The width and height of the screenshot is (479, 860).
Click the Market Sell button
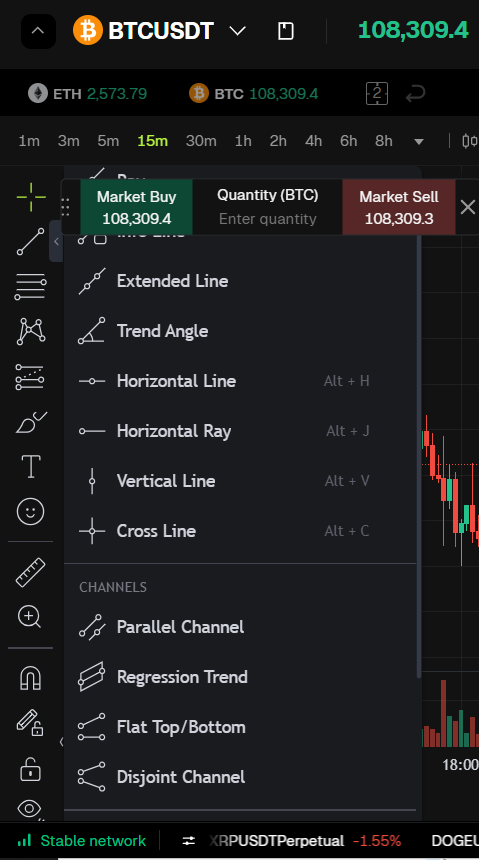(399, 207)
